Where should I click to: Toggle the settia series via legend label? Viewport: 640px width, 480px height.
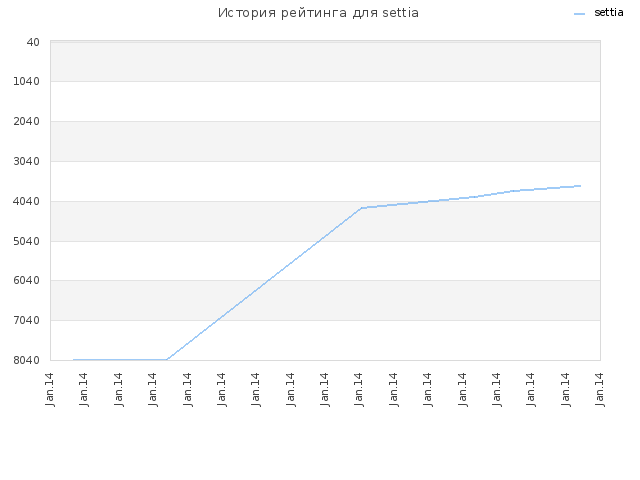pos(609,13)
